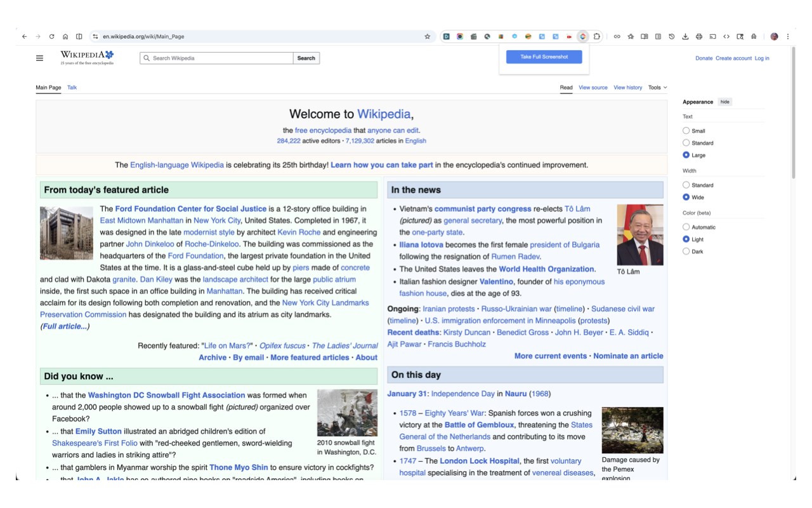Expand the Tools dropdown
The image size is (812, 508).
coord(657,88)
